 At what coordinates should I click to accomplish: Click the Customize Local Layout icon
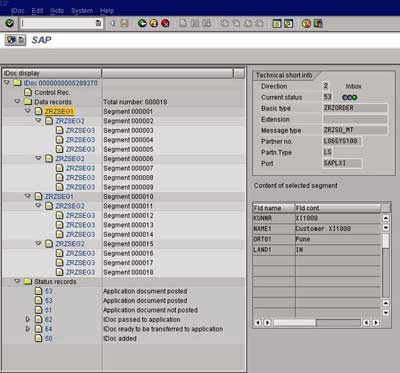click(x=318, y=23)
